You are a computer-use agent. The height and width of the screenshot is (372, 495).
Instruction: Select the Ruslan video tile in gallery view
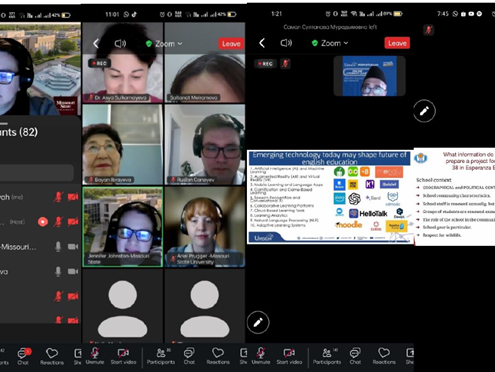(x=205, y=144)
